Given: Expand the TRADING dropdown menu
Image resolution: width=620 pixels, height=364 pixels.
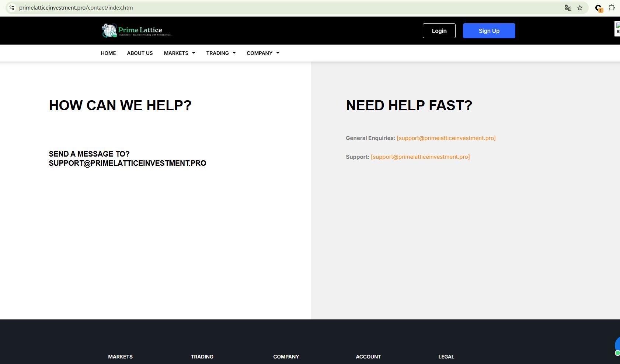Looking at the screenshot, I should [x=221, y=53].
